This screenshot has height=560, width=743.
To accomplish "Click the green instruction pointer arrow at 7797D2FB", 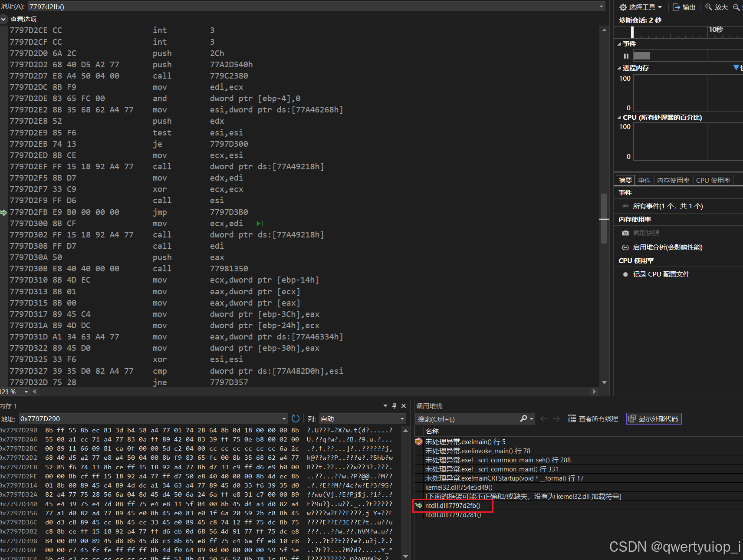I will [3, 212].
